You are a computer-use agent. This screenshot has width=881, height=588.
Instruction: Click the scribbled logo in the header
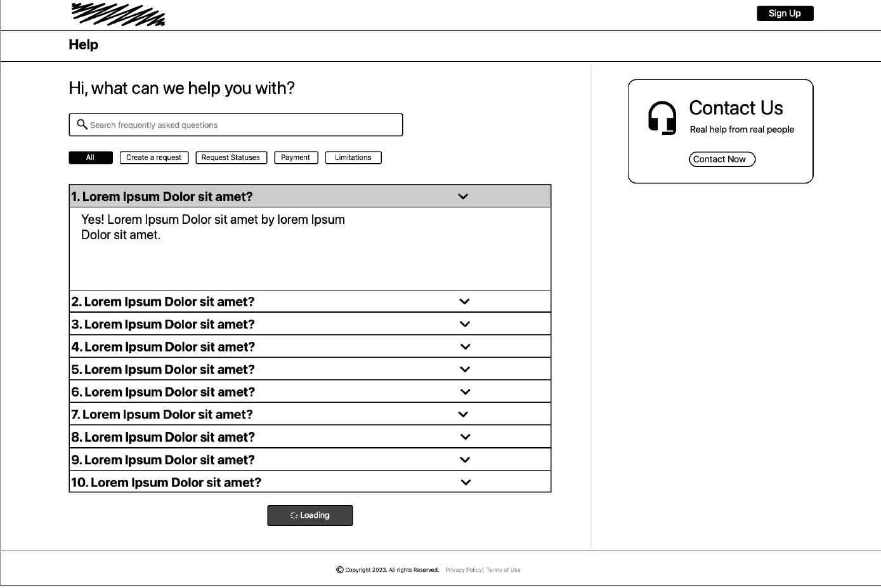click(x=118, y=15)
